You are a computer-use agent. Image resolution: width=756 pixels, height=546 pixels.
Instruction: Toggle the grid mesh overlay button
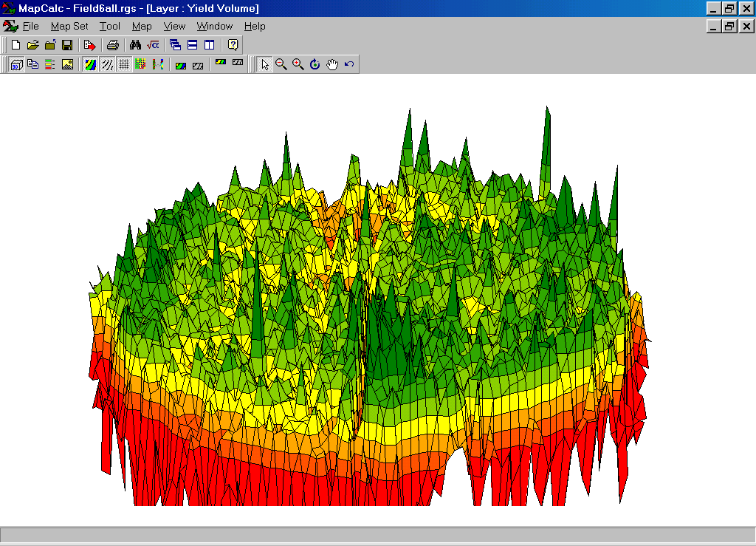pos(124,64)
